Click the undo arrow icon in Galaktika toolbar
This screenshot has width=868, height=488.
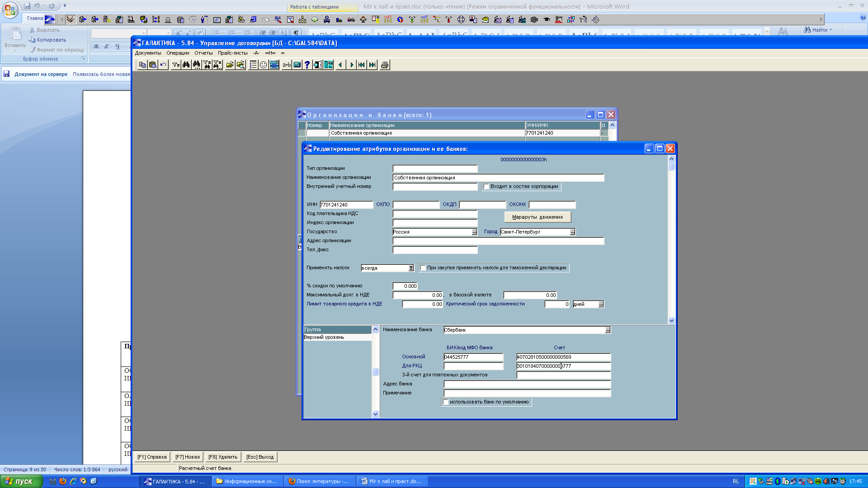coord(163,65)
